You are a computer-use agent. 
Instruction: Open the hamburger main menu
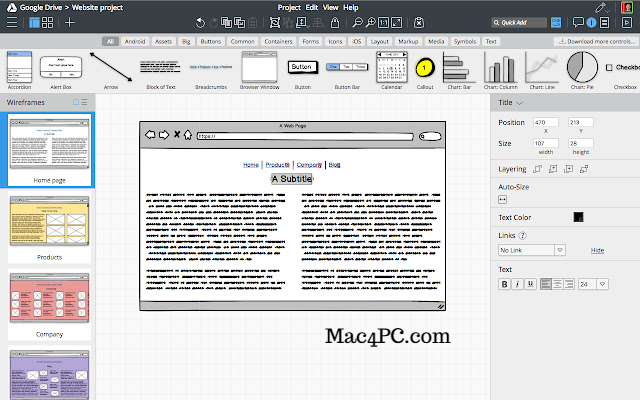click(x=12, y=22)
